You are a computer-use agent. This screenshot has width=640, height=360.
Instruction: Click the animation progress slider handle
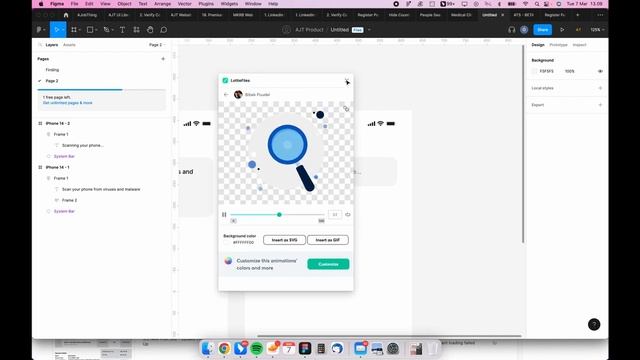(x=279, y=215)
